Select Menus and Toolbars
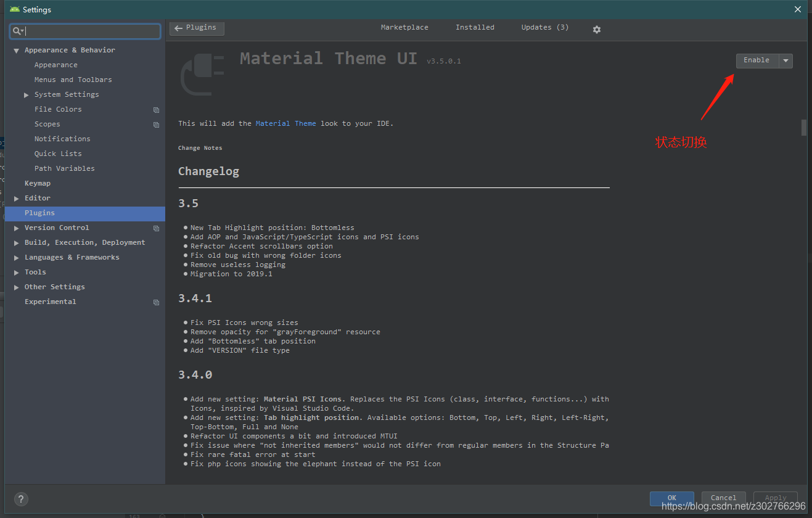812x518 pixels. (73, 80)
